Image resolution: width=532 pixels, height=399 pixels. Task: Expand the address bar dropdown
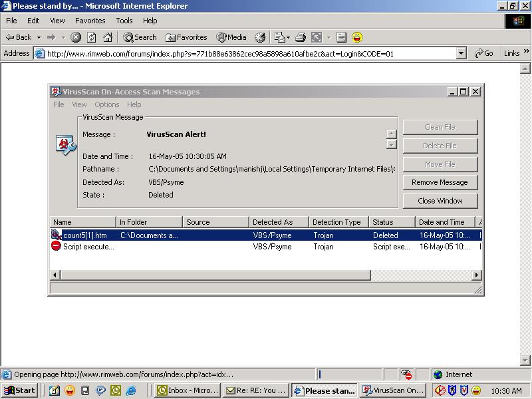(x=461, y=53)
